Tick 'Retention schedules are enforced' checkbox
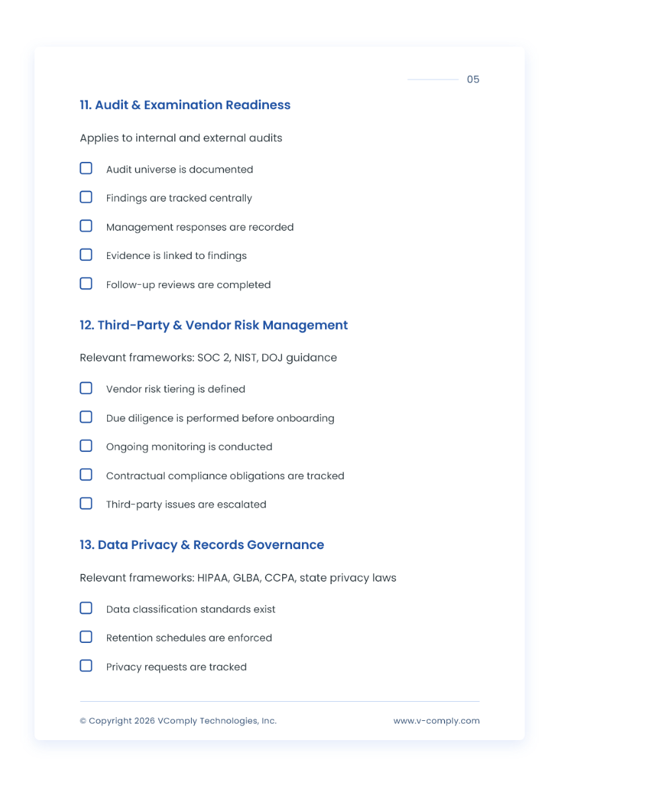This screenshot has height=787, width=672. point(86,637)
